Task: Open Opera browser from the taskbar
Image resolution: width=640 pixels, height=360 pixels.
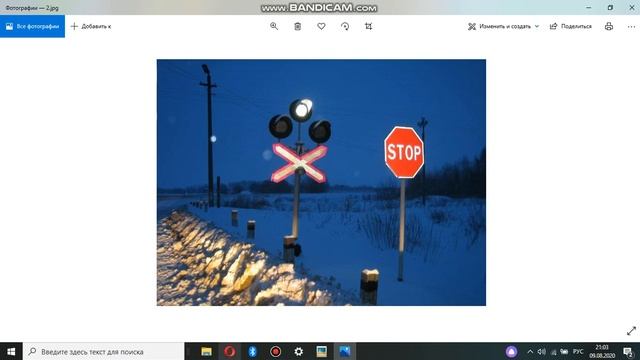Action: pyautogui.click(x=229, y=351)
